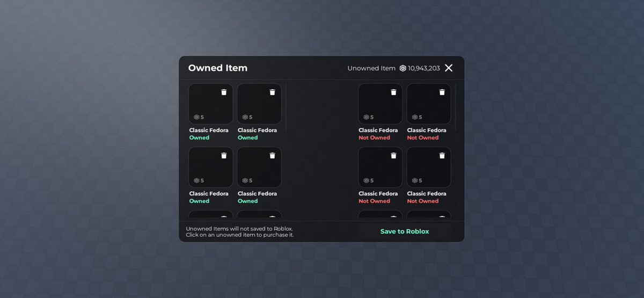Screen dimensions: 644x298
Task: Trash the second Not Owned Classic Fedora, top row
Action: click(x=442, y=92)
